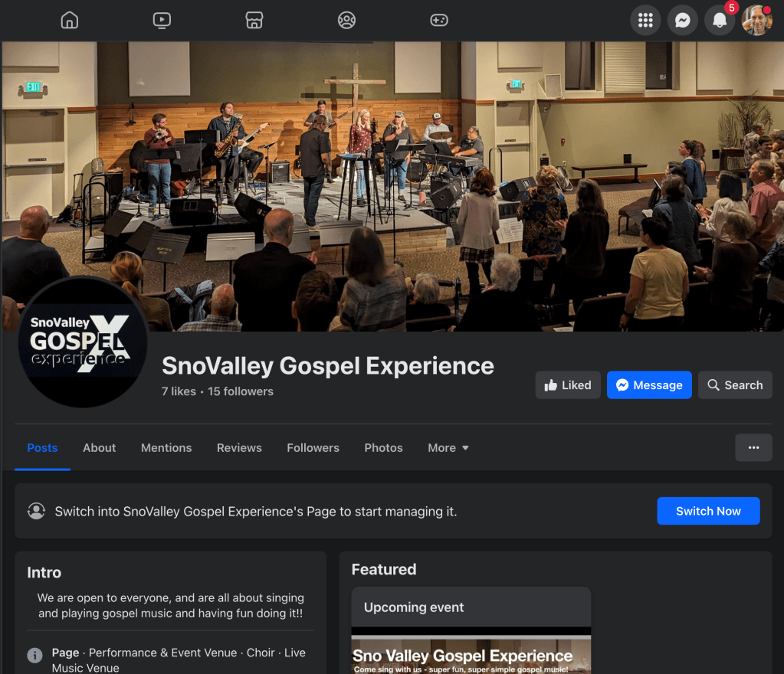784x674 pixels.
Task: Switch to the About tab
Action: tap(99, 447)
